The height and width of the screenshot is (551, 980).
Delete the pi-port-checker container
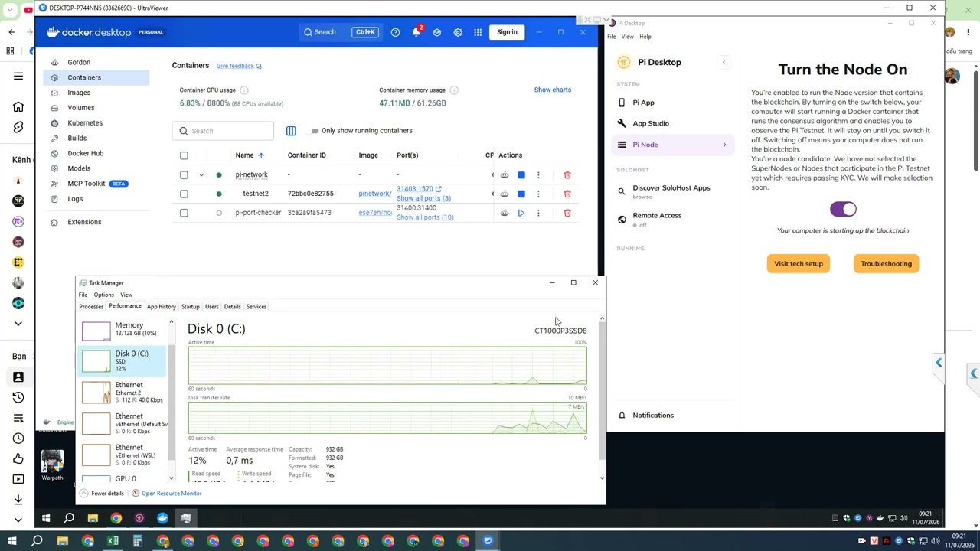pos(567,213)
